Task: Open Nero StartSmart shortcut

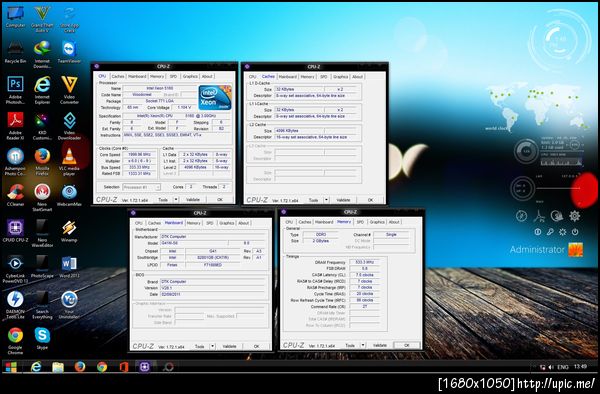Action: 42,197
